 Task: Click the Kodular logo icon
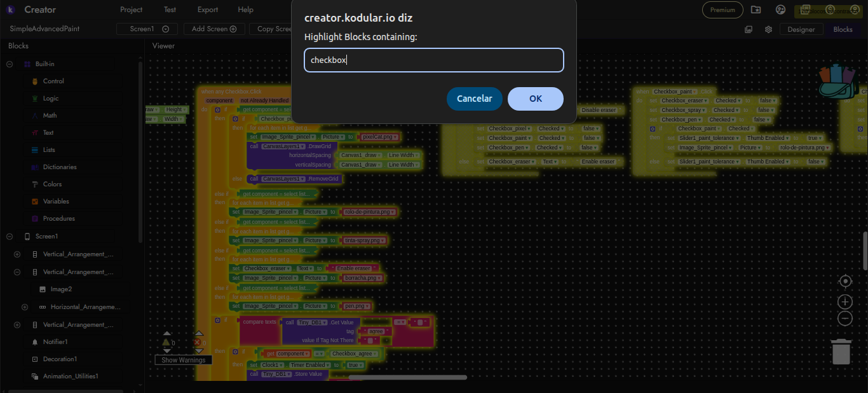[x=11, y=10]
